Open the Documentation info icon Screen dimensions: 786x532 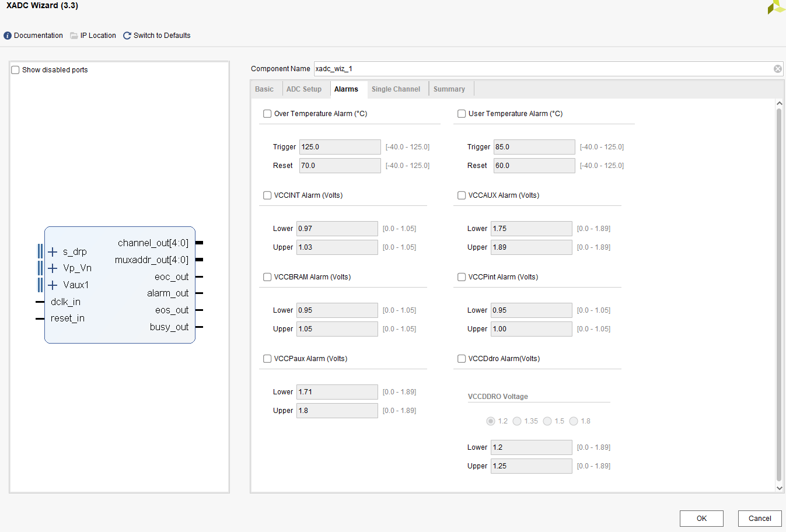click(x=8, y=36)
